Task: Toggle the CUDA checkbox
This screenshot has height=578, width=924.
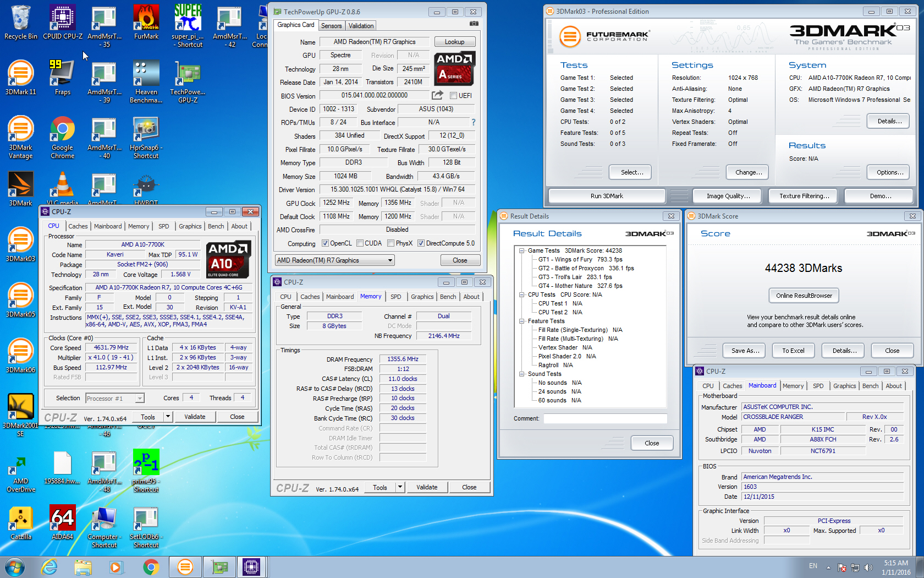Action: 360,243
